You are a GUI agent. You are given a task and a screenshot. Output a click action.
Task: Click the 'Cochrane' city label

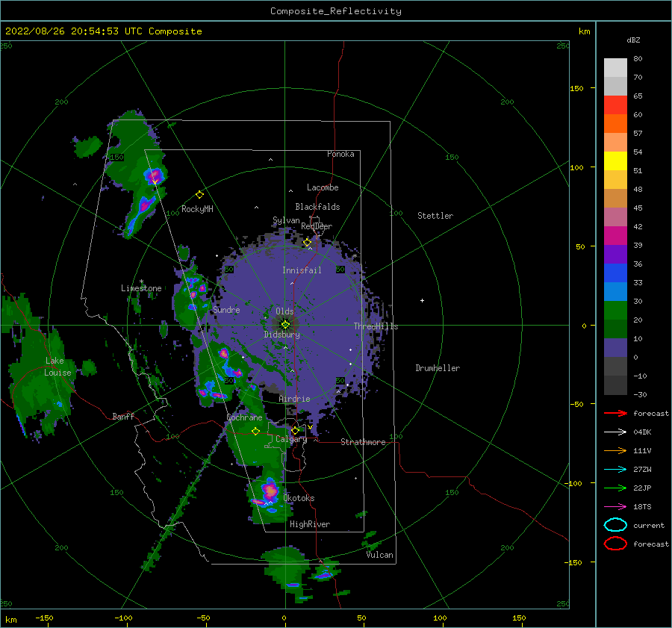244,417
